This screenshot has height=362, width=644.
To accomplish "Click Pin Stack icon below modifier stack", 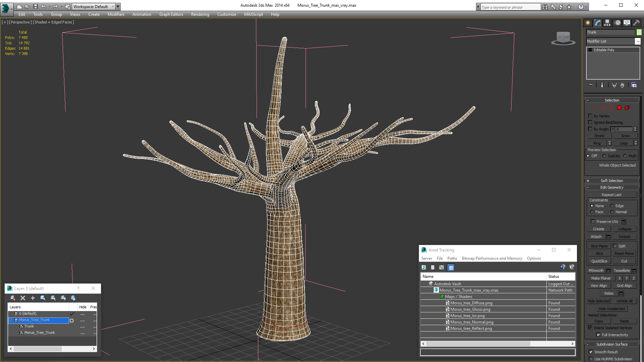I will tap(591, 85).
